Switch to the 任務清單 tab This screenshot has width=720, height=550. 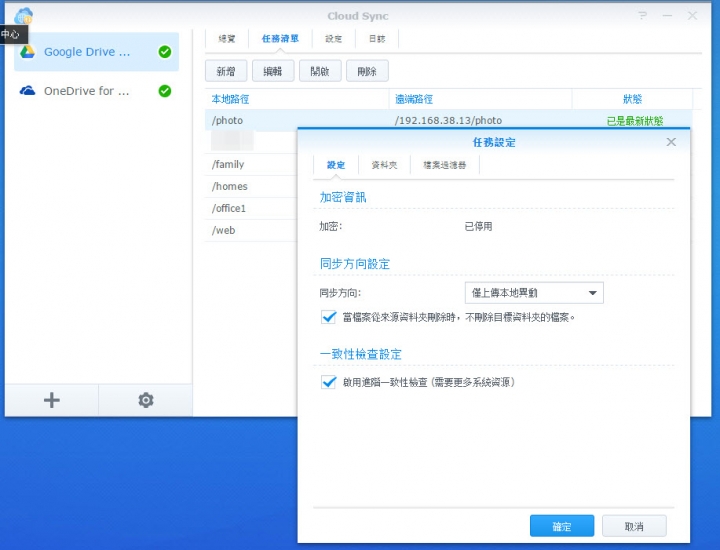click(280, 39)
